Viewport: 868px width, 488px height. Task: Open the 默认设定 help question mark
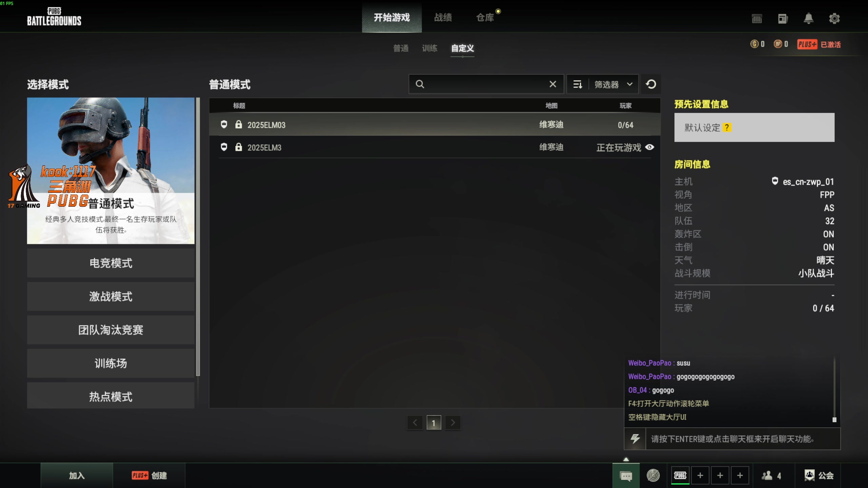pos(727,127)
